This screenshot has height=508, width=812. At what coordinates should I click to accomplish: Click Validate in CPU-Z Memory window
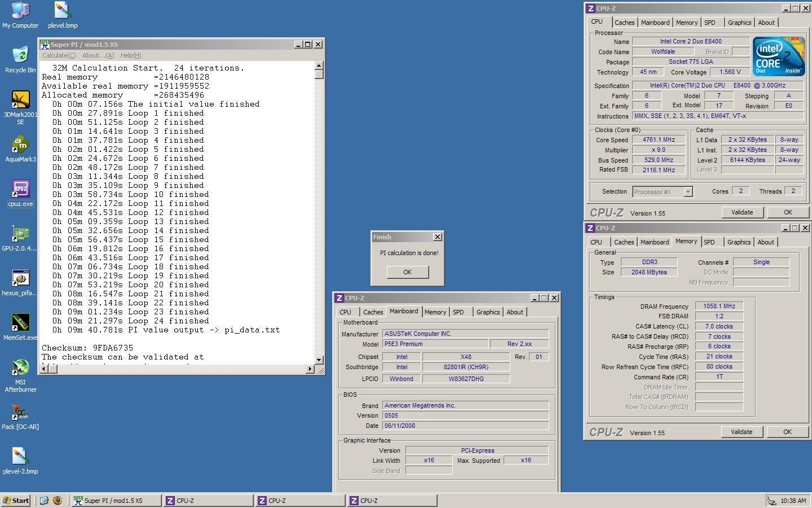tap(742, 432)
